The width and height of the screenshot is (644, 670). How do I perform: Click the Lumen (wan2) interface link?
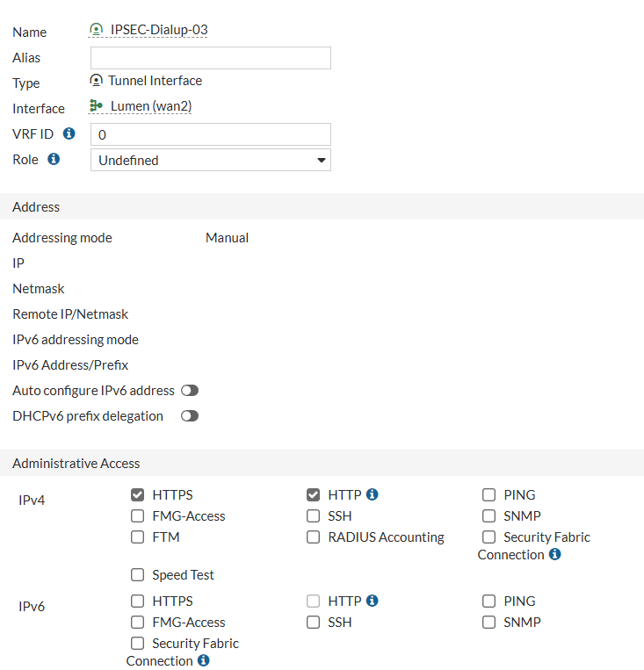pyautogui.click(x=151, y=106)
